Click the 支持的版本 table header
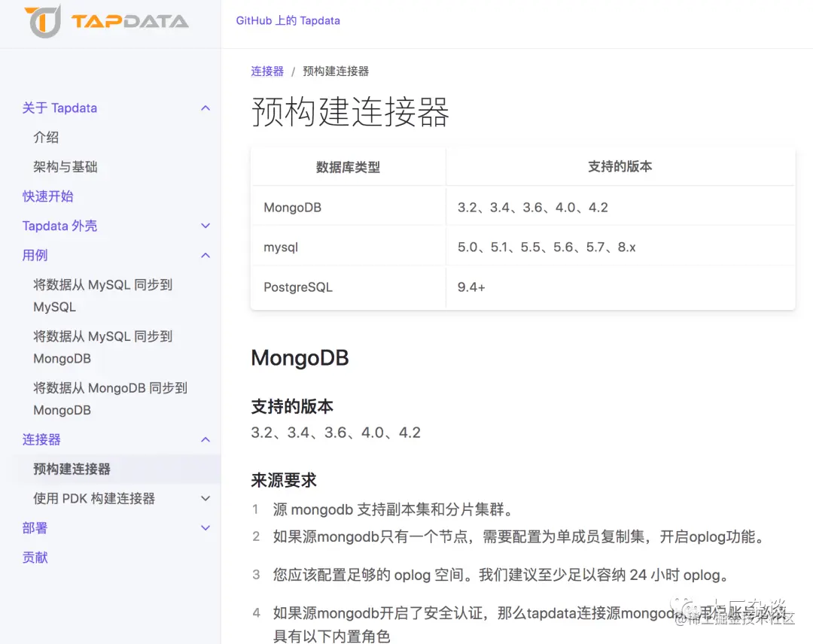The image size is (813, 644). point(620,166)
